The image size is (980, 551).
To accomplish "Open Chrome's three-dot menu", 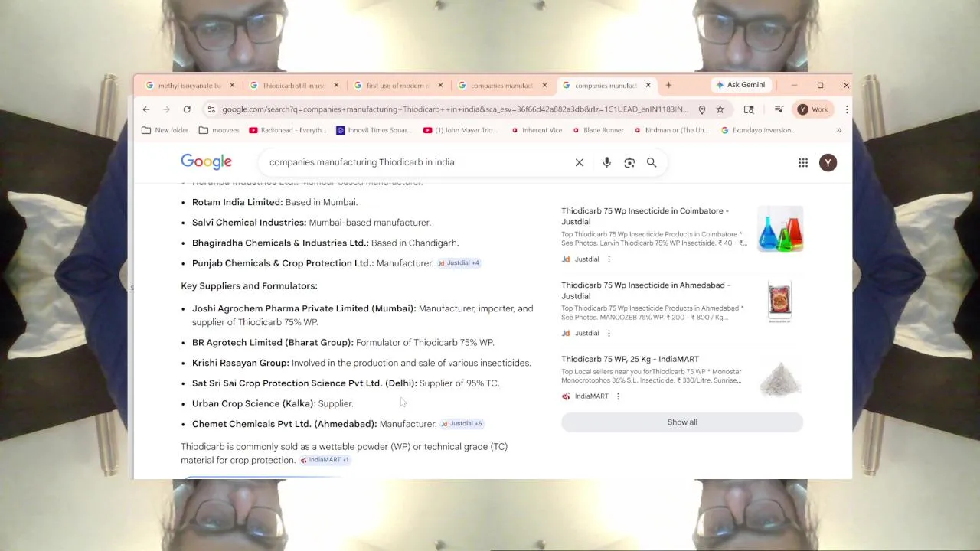I will [846, 109].
